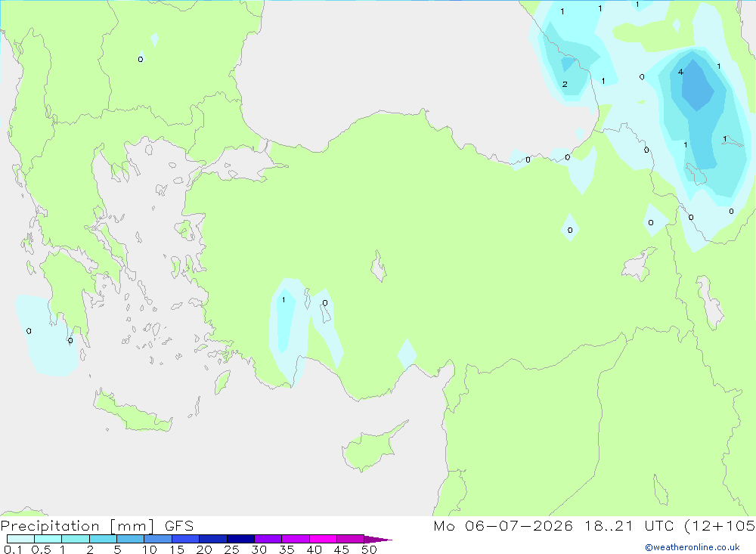Select the 45–50 mm purple legend swatch
756x554 pixels.
(x=351, y=539)
